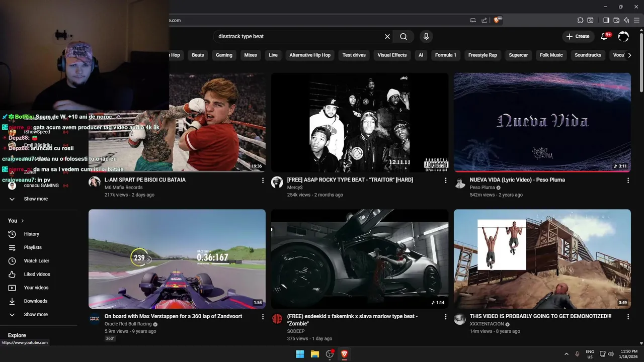Open options menu for ASAP ROCKY TYPE BEAT video
The height and width of the screenshot is (362, 644).
click(445, 180)
